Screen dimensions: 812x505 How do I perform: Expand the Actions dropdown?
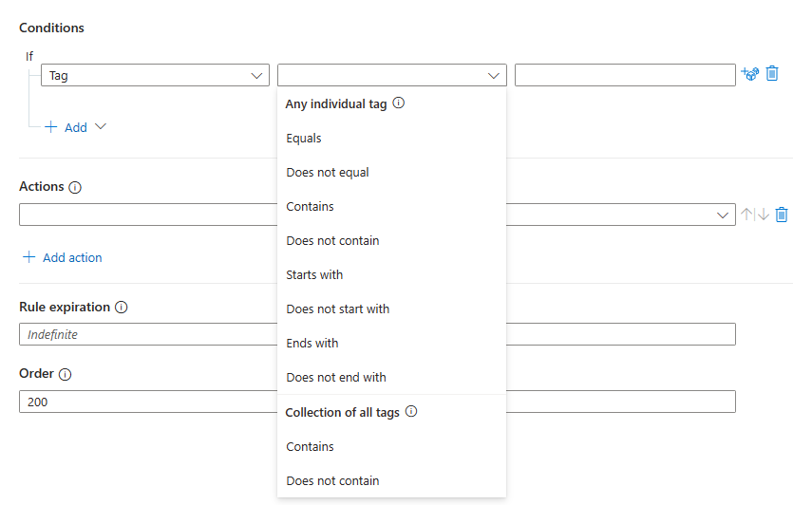tap(724, 215)
